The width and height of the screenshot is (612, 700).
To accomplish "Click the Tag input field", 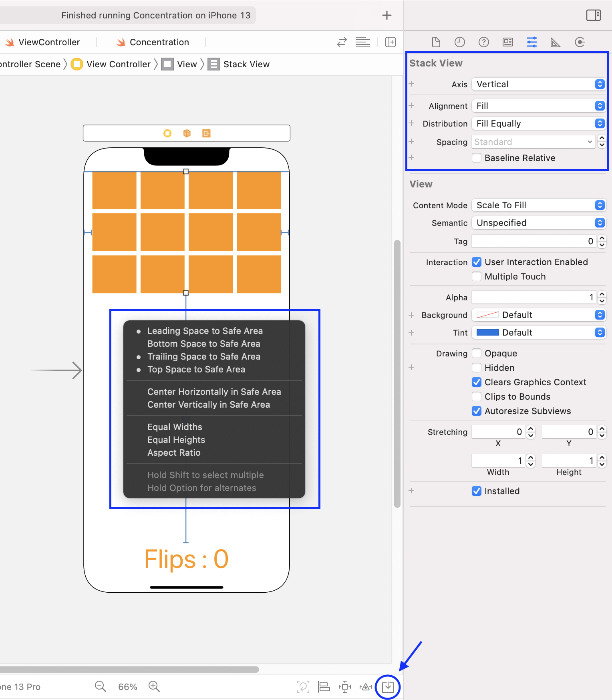I will pyautogui.click(x=533, y=241).
